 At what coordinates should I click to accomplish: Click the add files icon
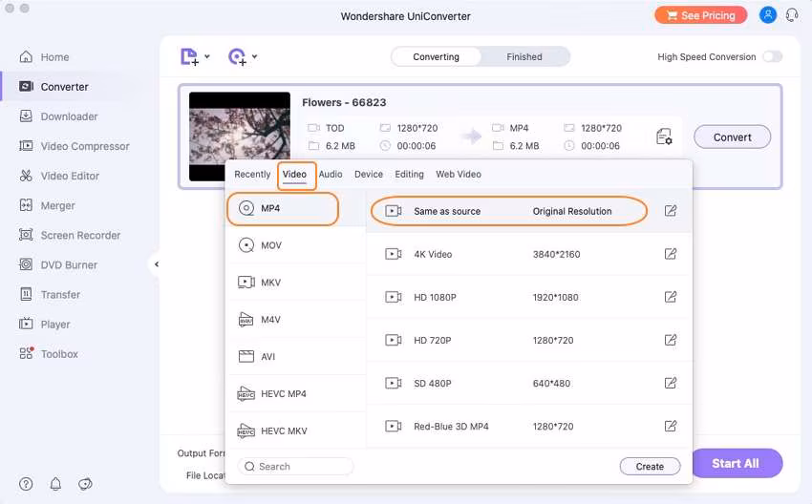pyautogui.click(x=189, y=57)
